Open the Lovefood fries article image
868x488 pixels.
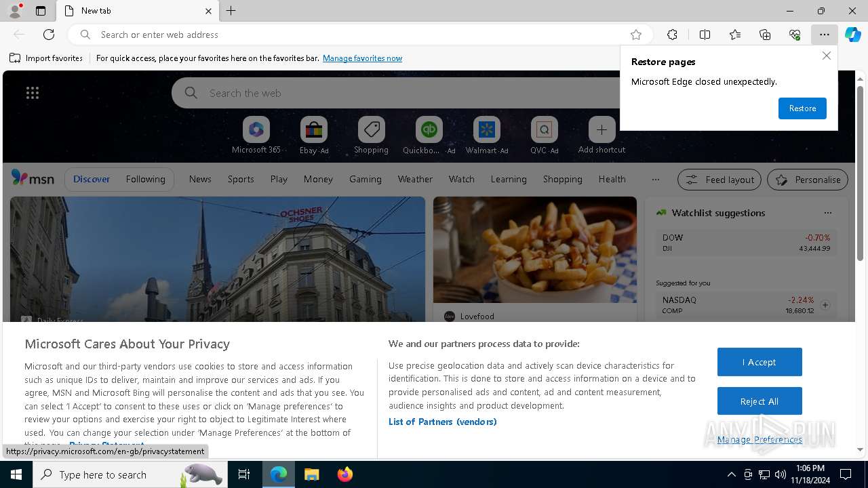(x=535, y=249)
